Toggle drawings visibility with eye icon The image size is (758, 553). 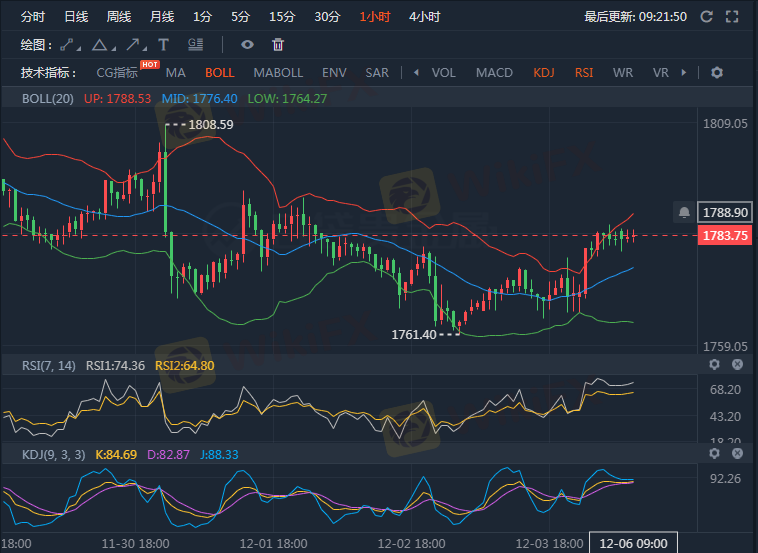(247, 45)
